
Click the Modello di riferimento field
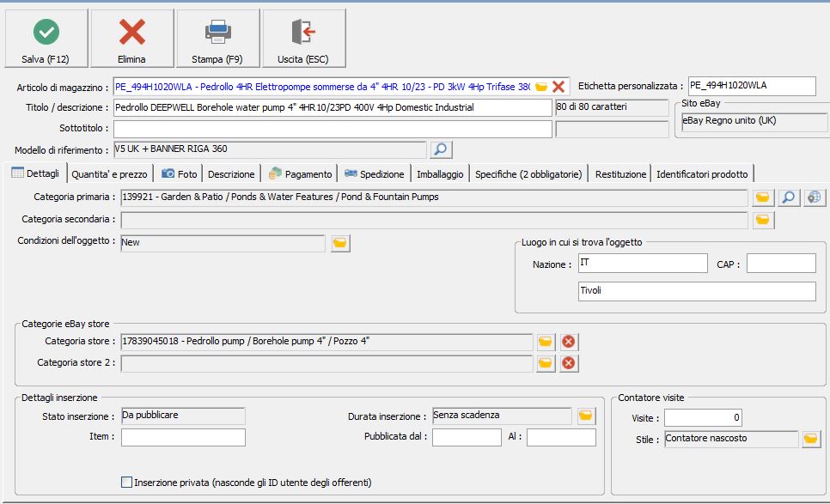pyautogui.click(x=270, y=149)
